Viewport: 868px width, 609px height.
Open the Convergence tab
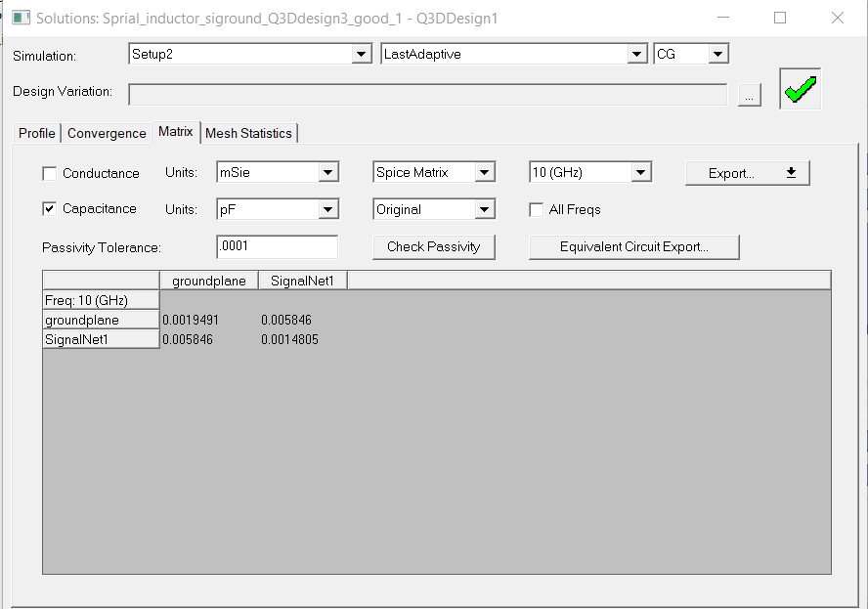click(107, 133)
